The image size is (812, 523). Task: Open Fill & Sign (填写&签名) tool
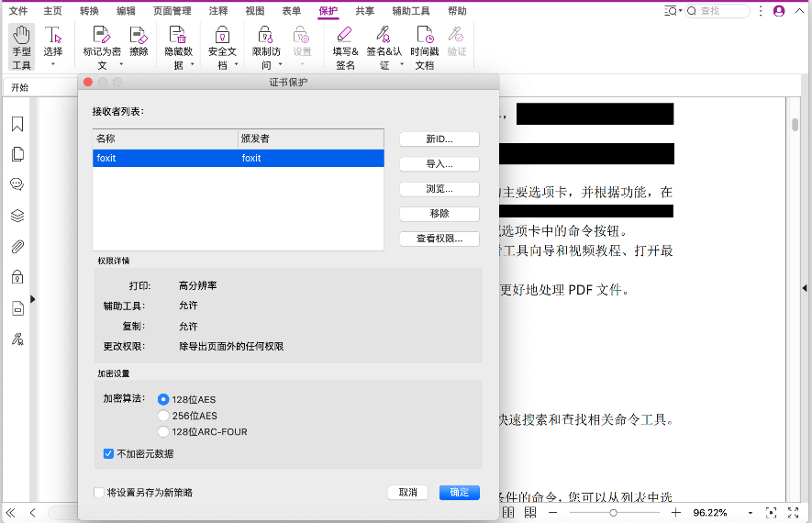coord(345,47)
